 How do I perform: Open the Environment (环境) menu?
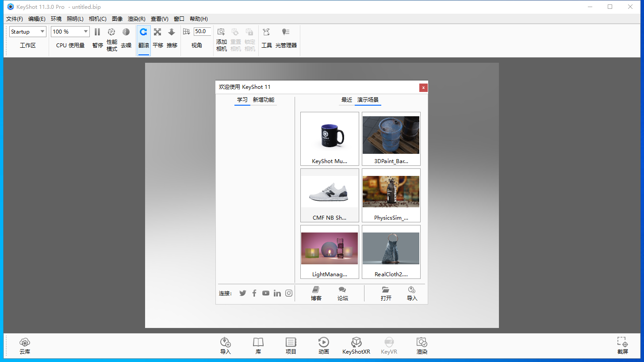(56, 19)
